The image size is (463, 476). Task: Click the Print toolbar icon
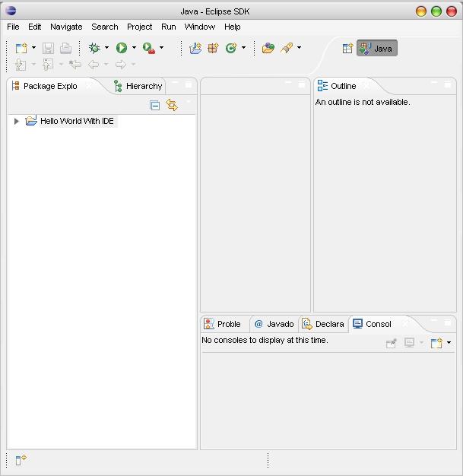pos(65,48)
